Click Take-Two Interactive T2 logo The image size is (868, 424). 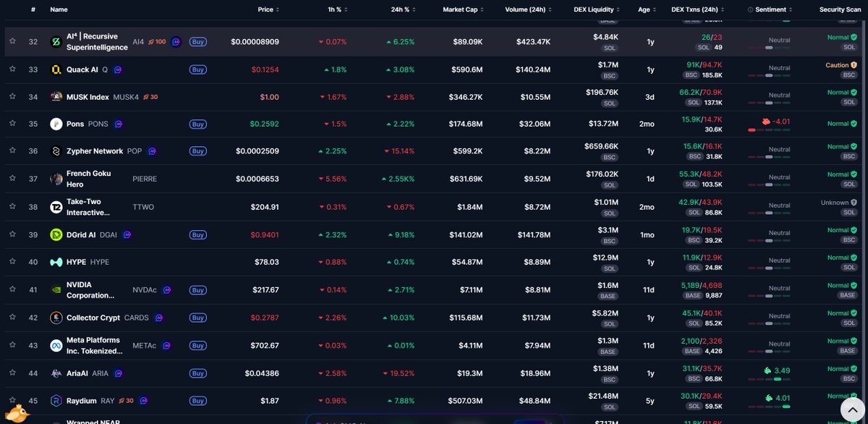click(56, 207)
